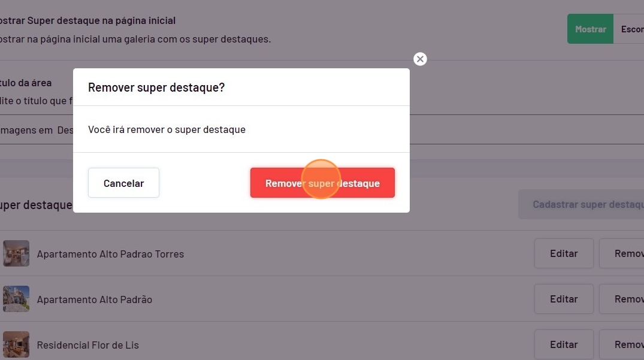Click the Cancelar button

click(123, 183)
